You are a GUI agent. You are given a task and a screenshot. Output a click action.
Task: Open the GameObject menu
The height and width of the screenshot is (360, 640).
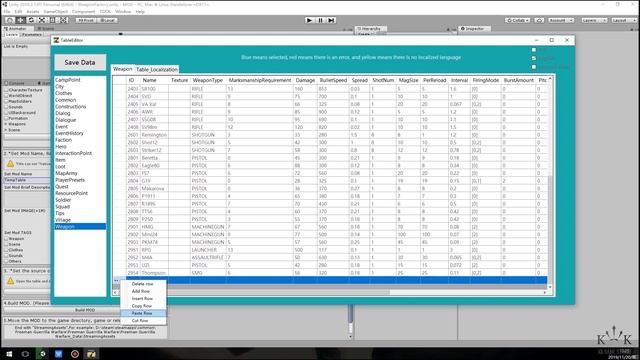tap(56, 11)
